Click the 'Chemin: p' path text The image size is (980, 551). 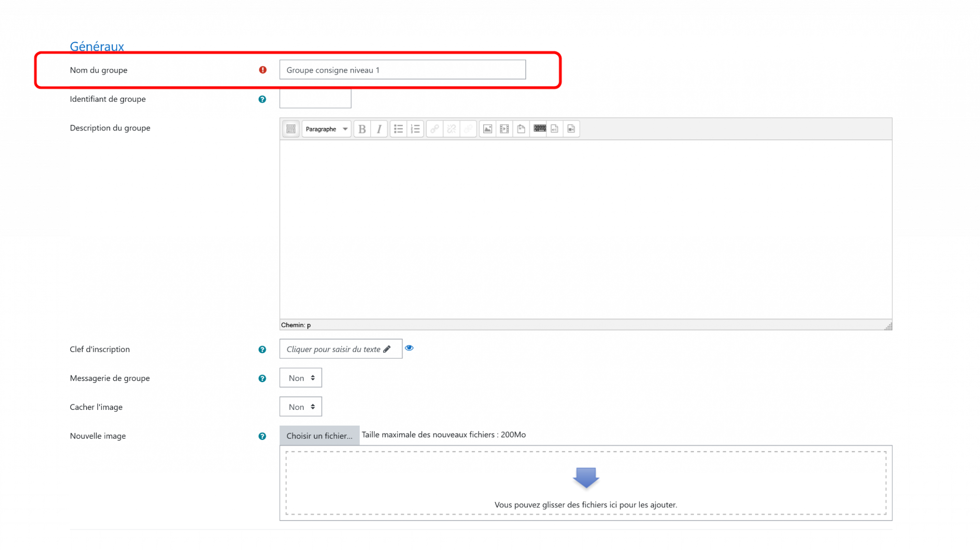(x=296, y=325)
